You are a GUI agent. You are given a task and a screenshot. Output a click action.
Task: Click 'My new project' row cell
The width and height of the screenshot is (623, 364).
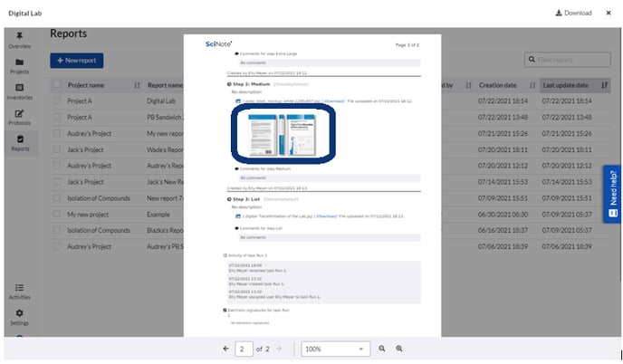coord(88,215)
